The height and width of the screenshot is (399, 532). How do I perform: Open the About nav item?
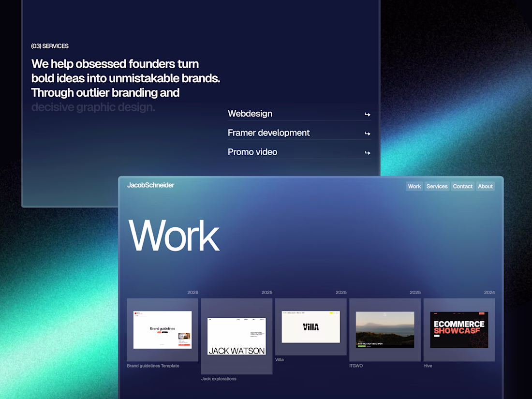tap(485, 186)
